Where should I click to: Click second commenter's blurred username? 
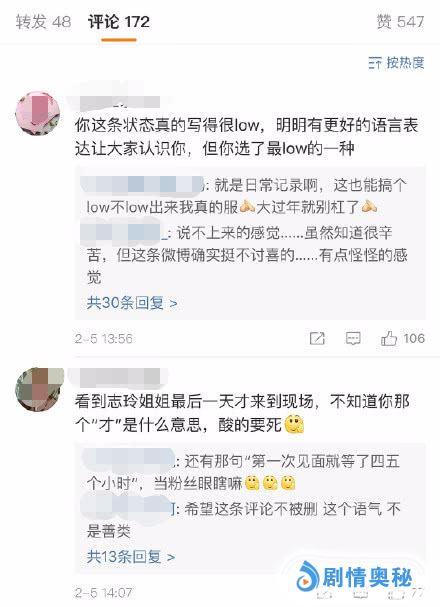118,377
